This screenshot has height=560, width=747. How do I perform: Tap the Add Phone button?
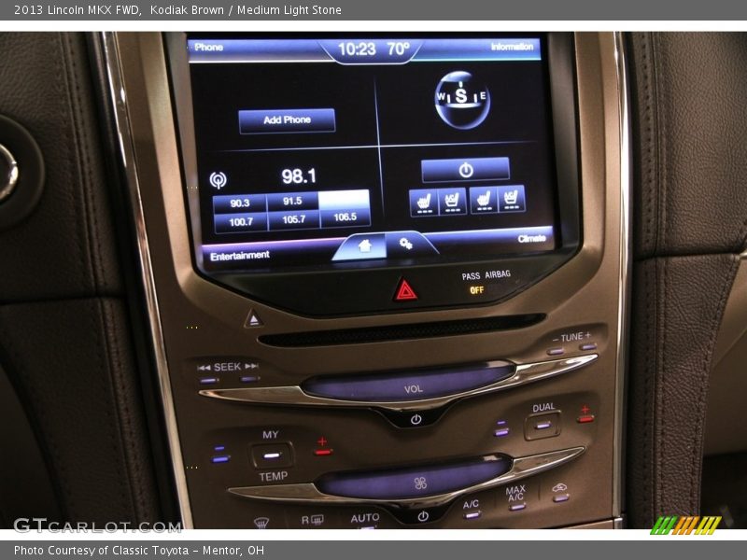(x=287, y=120)
